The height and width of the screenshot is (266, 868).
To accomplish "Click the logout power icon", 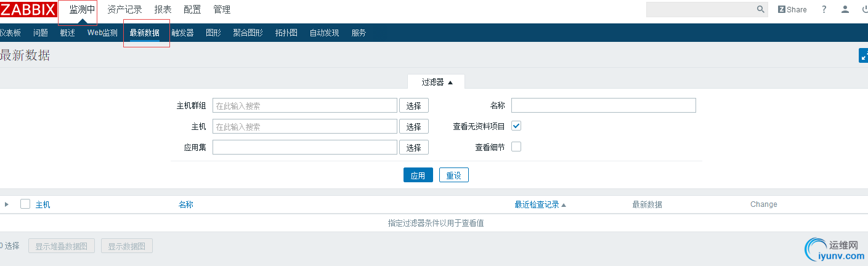I will pos(864,9).
